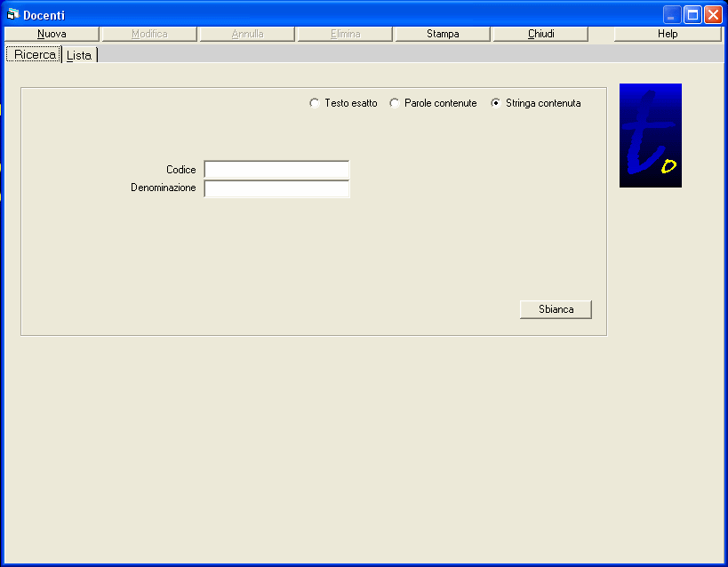The height and width of the screenshot is (567, 728).
Task: Switch to the Ricerca tab
Action: (35, 55)
